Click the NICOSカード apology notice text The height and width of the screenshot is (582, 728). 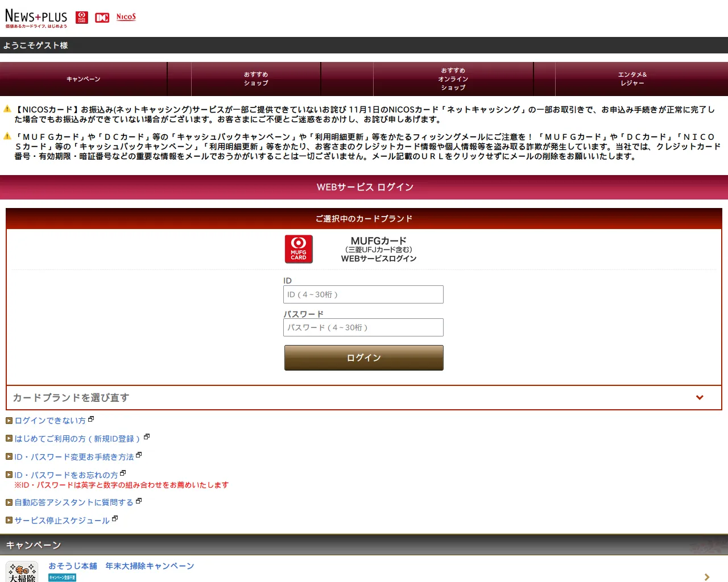pyautogui.click(x=365, y=114)
